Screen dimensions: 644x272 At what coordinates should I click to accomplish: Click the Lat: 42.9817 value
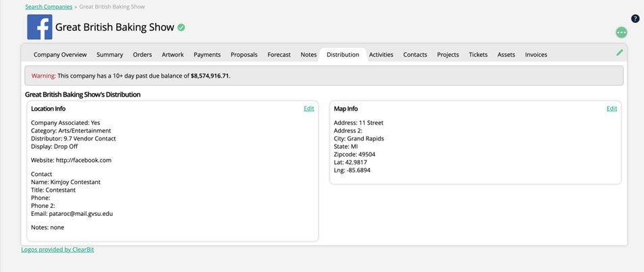tap(356, 162)
